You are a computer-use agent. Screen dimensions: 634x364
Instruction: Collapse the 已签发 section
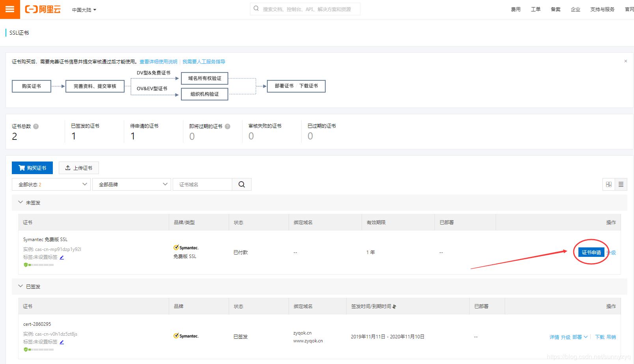pos(21,286)
